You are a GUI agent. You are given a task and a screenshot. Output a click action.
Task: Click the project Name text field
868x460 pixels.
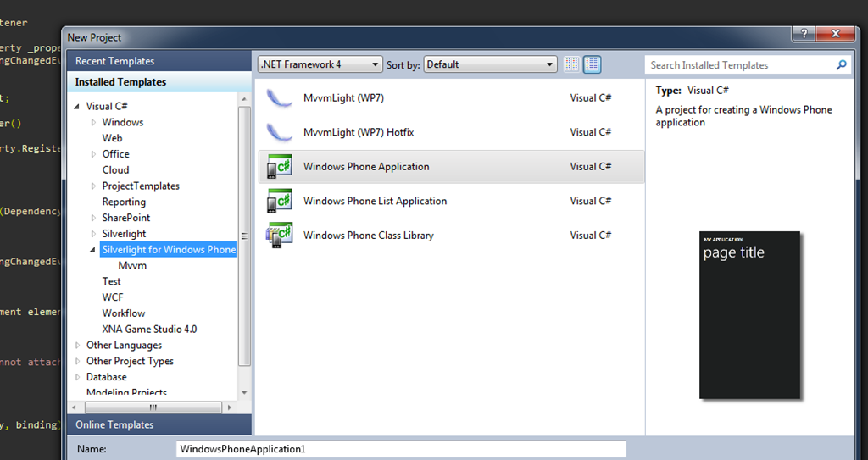401,449
